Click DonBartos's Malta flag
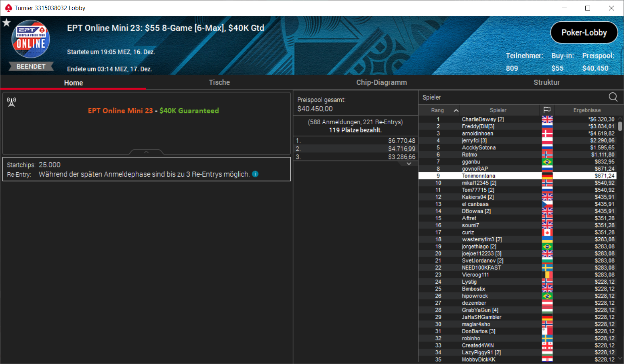 pyautogui.click(x=547, y=331)
